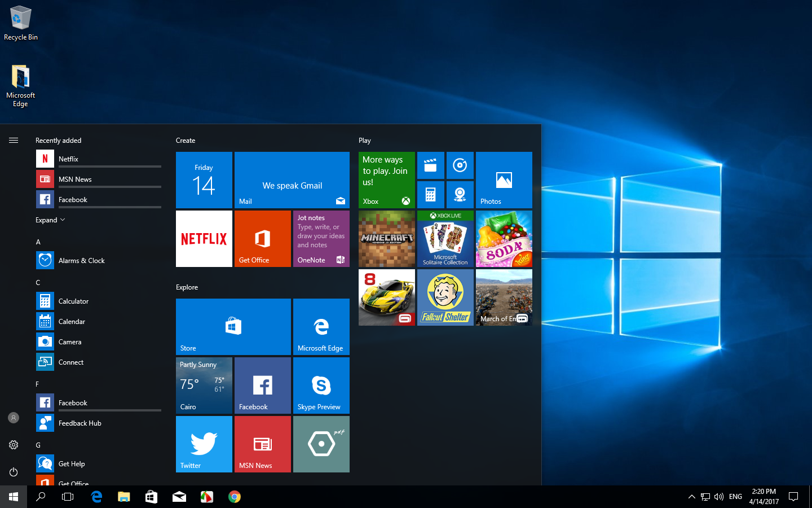
Task: Open Facebook under letter F in app list
Action: (99, 403)
